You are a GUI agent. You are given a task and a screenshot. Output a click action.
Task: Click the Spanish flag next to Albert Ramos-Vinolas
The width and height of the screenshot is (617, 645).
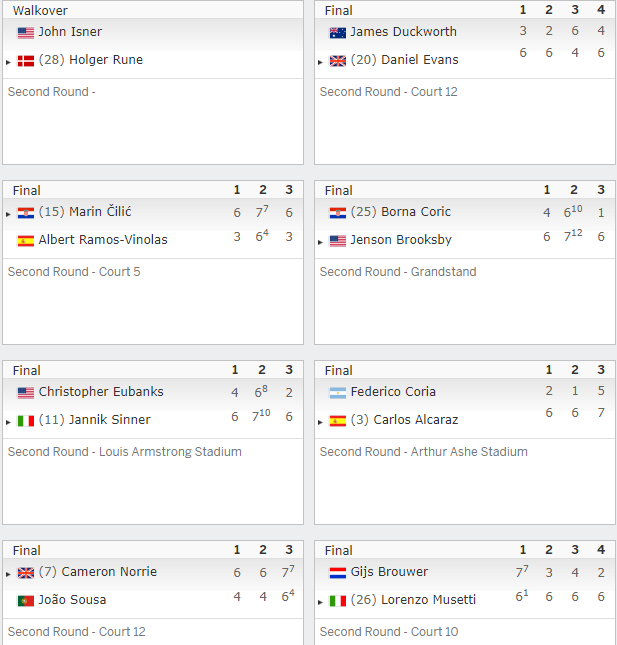click(26, 241)
